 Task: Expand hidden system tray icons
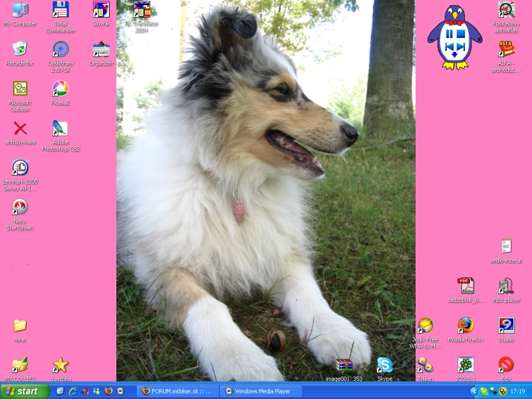[x=473, y=391]
